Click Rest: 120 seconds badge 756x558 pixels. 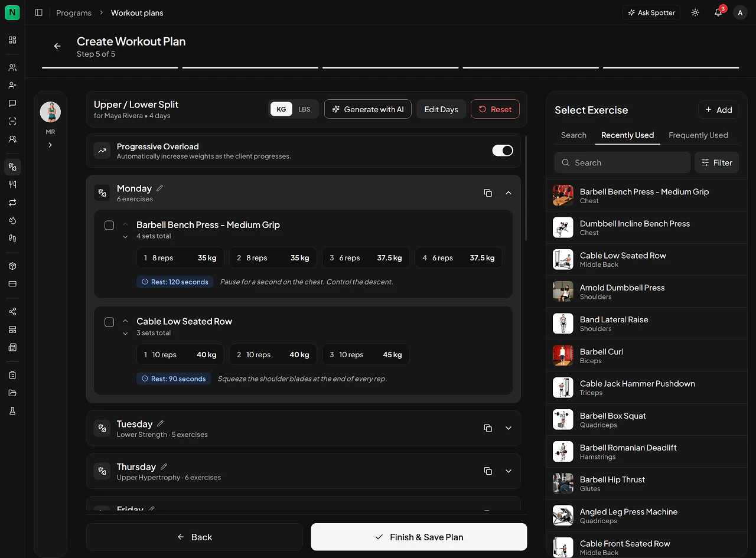click(x=174, y=282)
